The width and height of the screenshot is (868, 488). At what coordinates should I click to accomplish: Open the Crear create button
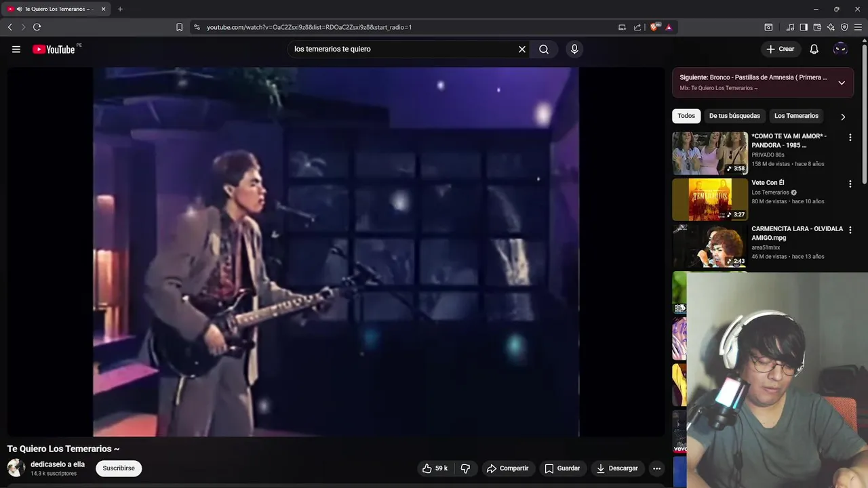780,49
